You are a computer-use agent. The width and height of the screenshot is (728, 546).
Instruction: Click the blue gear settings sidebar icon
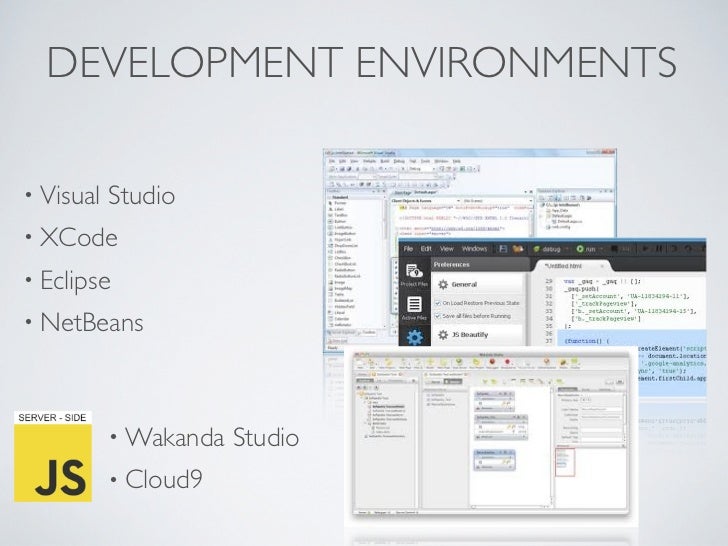click(414, 337)
